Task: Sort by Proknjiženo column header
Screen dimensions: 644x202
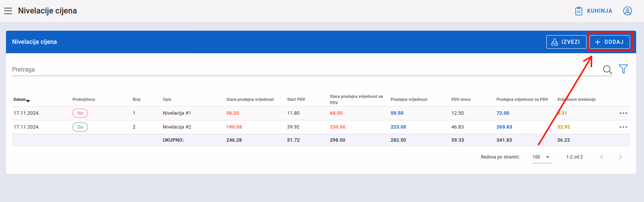Action: (84, 100)
